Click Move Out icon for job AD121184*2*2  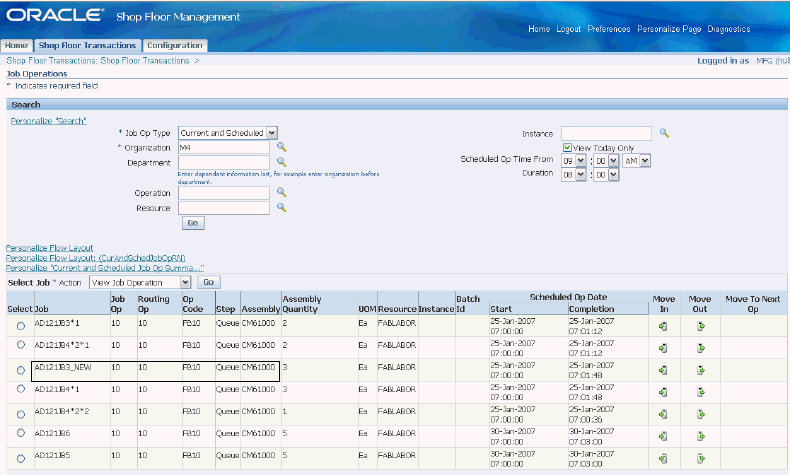(x=700, y=414)
